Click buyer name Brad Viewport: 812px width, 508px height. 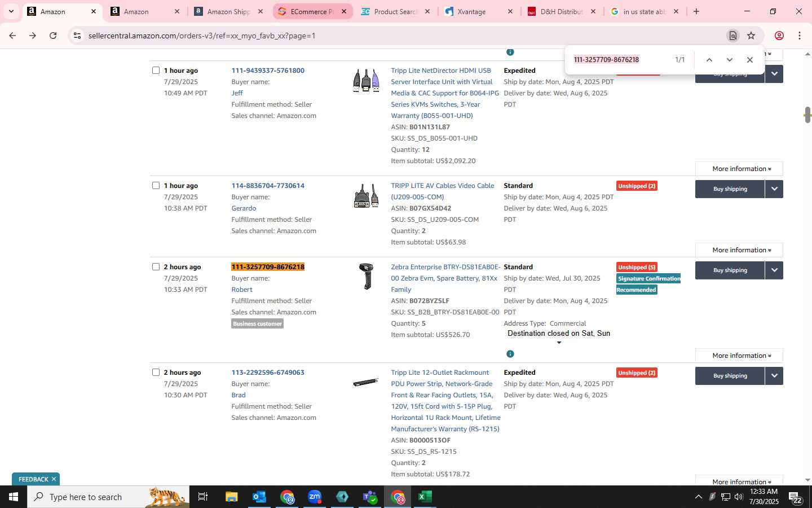pos(239,395)
